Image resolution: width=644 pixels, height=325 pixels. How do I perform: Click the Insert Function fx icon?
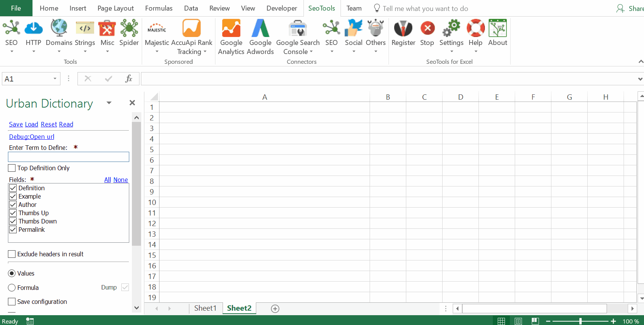(x=128, y=79)
